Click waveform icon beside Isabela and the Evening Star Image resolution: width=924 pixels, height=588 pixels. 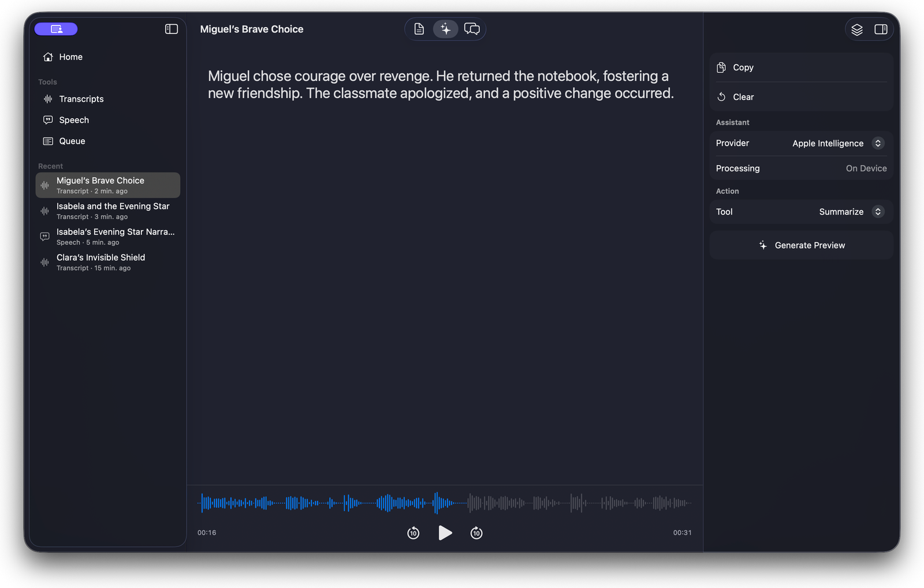point(44,211)
